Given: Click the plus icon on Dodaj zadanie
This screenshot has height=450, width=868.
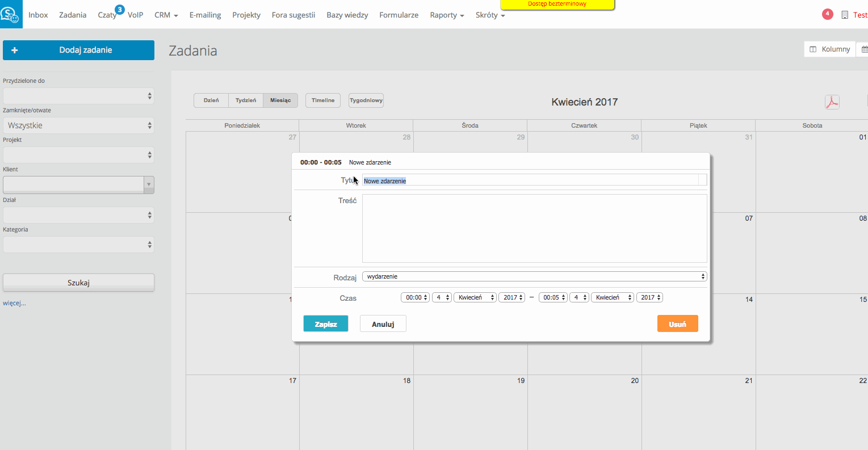Looking at the screenshot, I should point(14,50).
